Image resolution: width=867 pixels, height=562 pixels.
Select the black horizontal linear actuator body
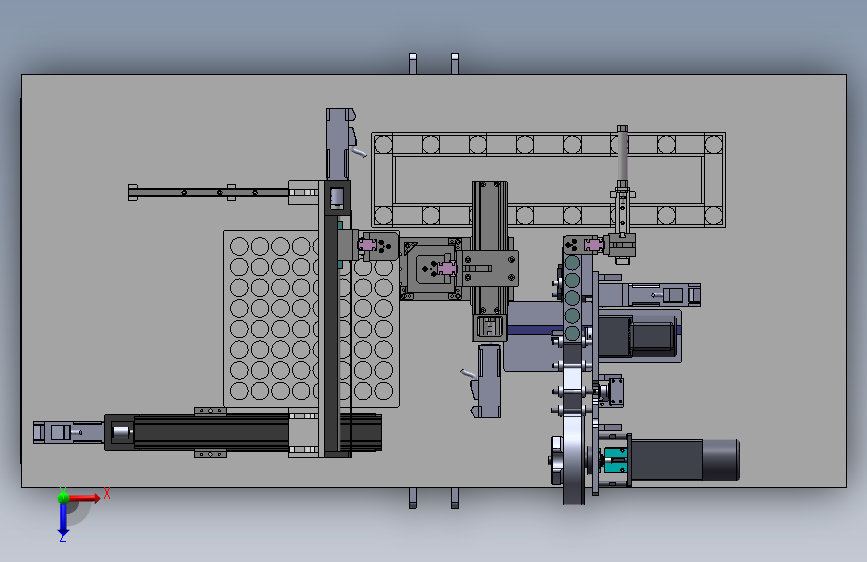(x=243, y=432)
